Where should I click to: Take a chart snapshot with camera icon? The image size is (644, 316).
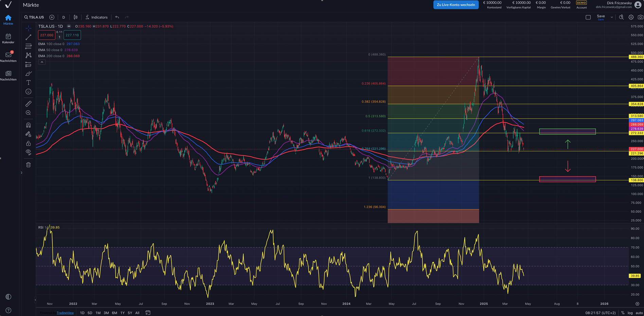click(640, 17)
